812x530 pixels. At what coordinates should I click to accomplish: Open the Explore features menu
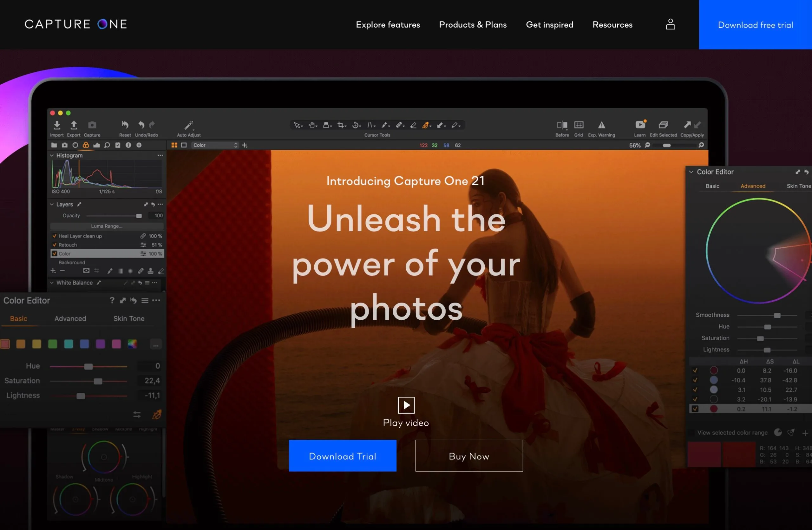[x=388, y=24]
